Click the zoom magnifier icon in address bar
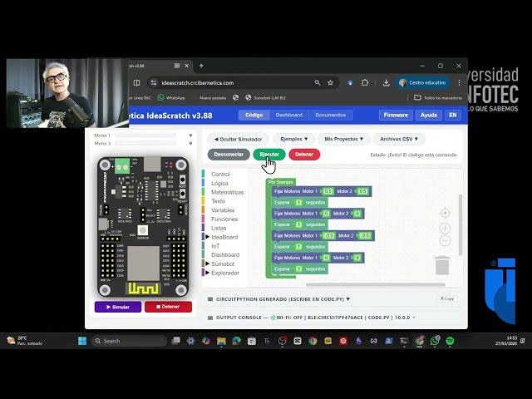This screenshot has width=532, height=399. coord(318,83)
